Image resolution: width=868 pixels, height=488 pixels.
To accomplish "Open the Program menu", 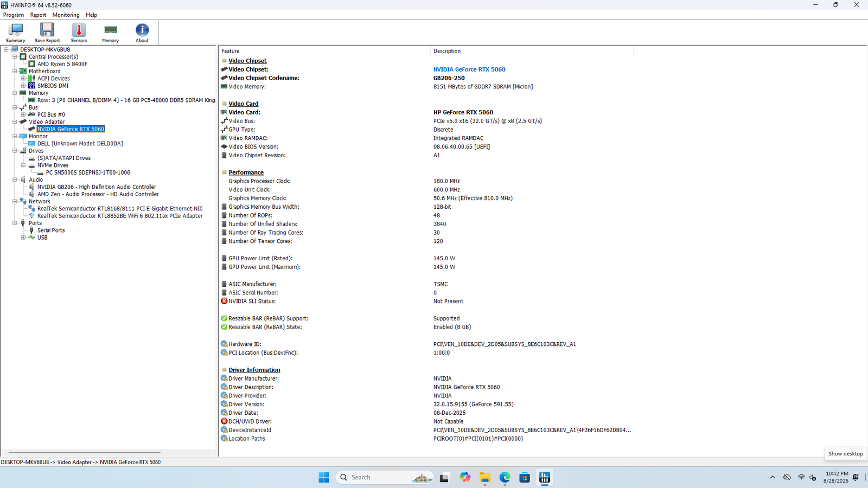I will [x=14, y=15].
